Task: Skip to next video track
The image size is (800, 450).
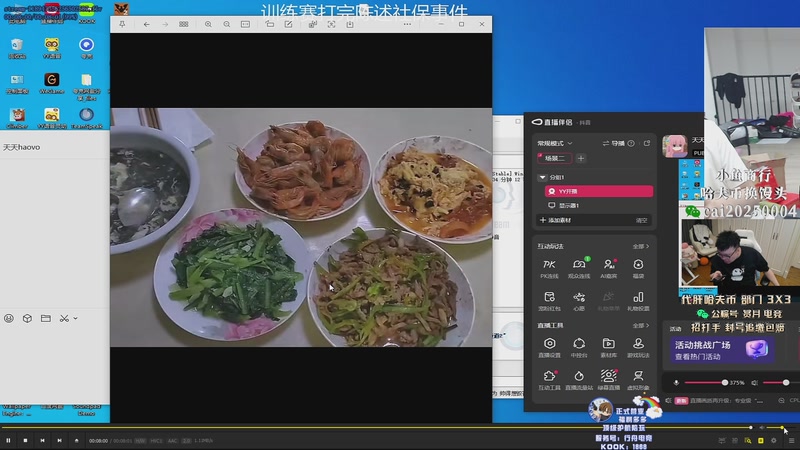Action: point(59,440)
